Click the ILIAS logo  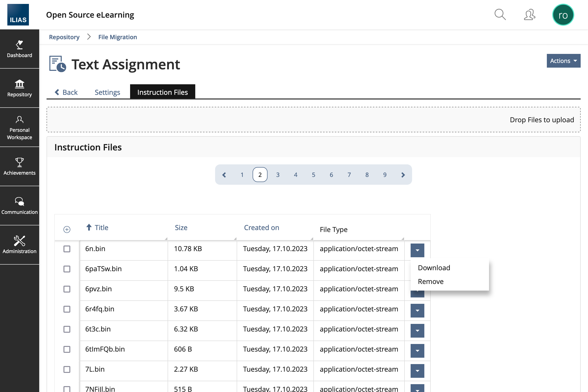18,15
